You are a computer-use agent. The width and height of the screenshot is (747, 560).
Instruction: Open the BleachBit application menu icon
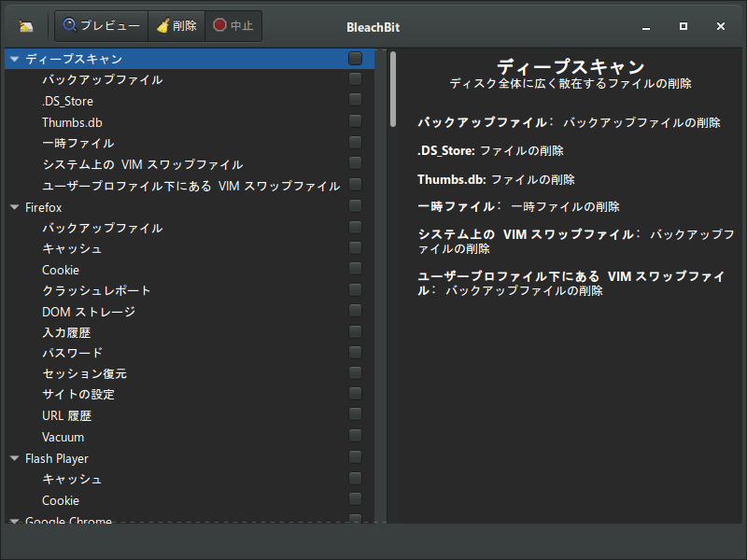tap(26, 26)
